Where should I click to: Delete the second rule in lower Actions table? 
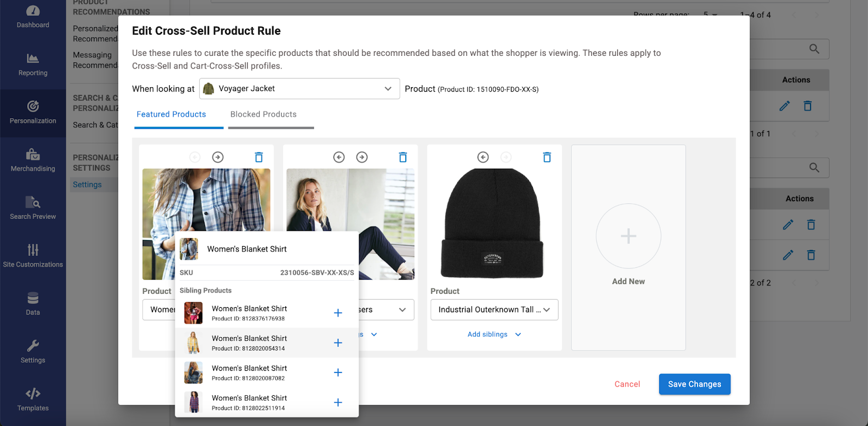click(x=811, y=255)
